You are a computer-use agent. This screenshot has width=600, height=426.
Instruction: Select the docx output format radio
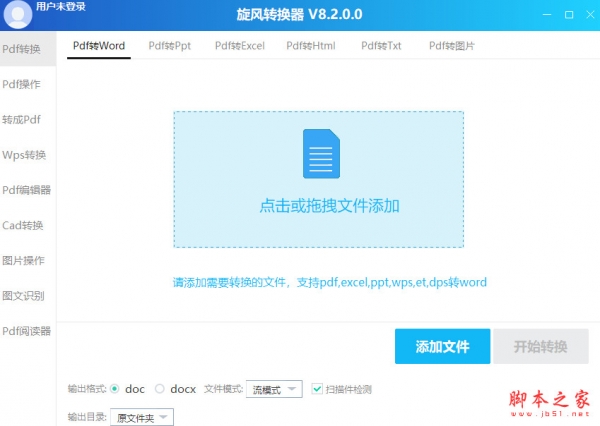tap(160, 389)
